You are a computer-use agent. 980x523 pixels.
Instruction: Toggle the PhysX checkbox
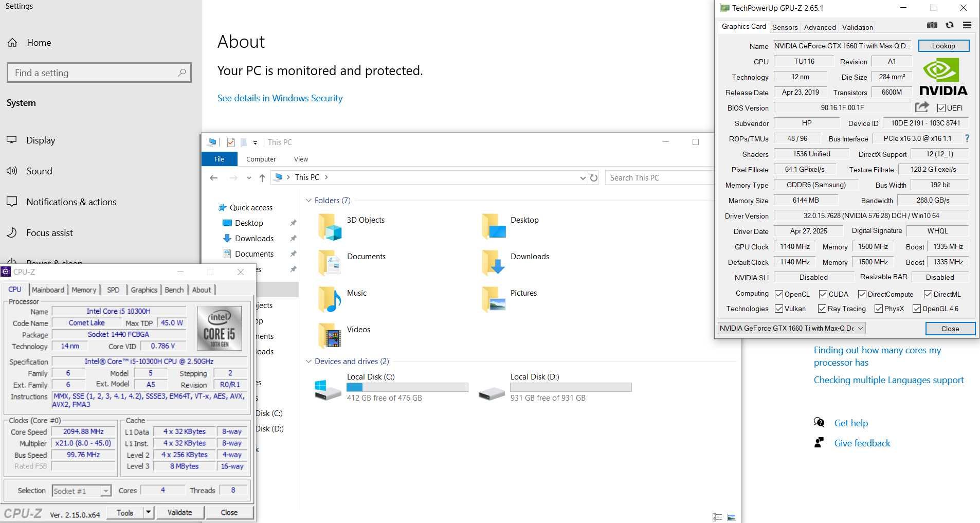pos(879,309)
